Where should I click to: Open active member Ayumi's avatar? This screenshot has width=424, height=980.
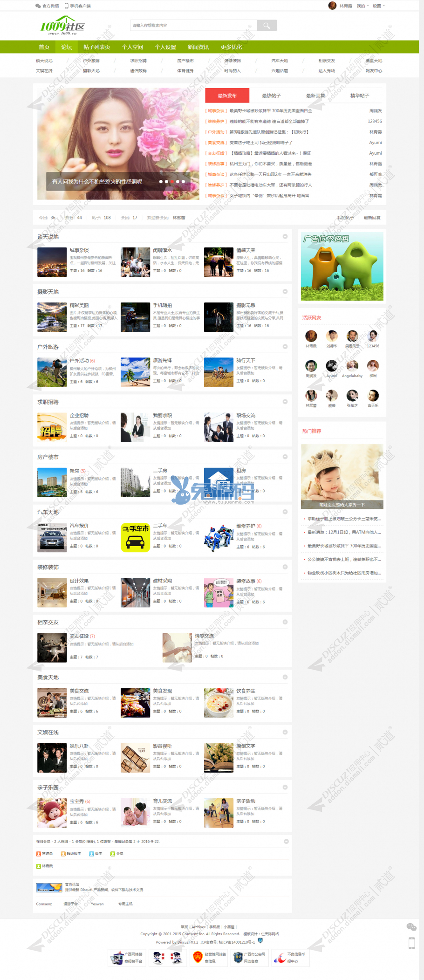[x=332, y=365]
